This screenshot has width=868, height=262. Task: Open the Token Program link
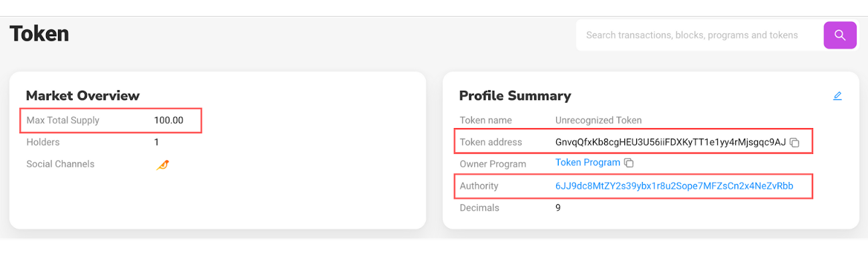click(x=588, y=163)
